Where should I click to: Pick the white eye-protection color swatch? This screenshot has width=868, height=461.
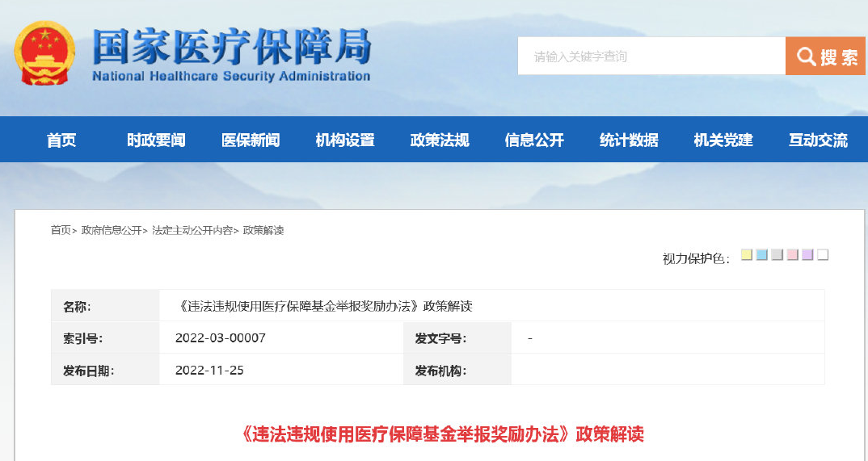point(824,255)
